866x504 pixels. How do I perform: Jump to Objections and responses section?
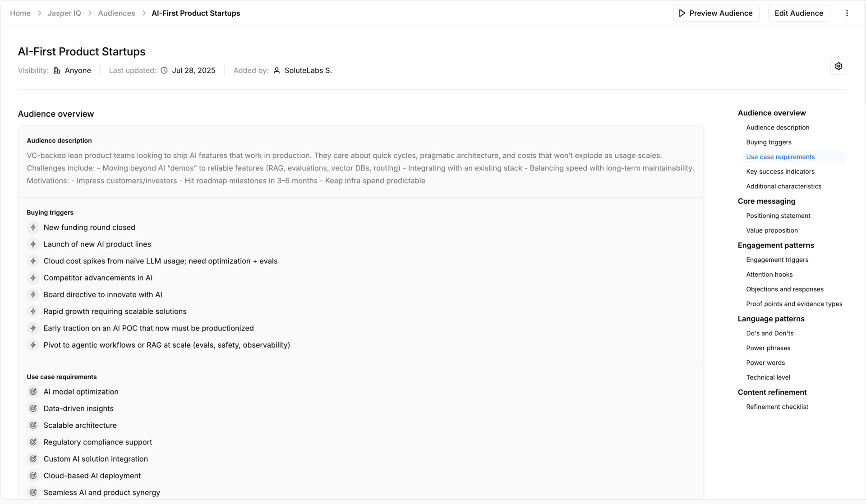[x=784, y=289]
